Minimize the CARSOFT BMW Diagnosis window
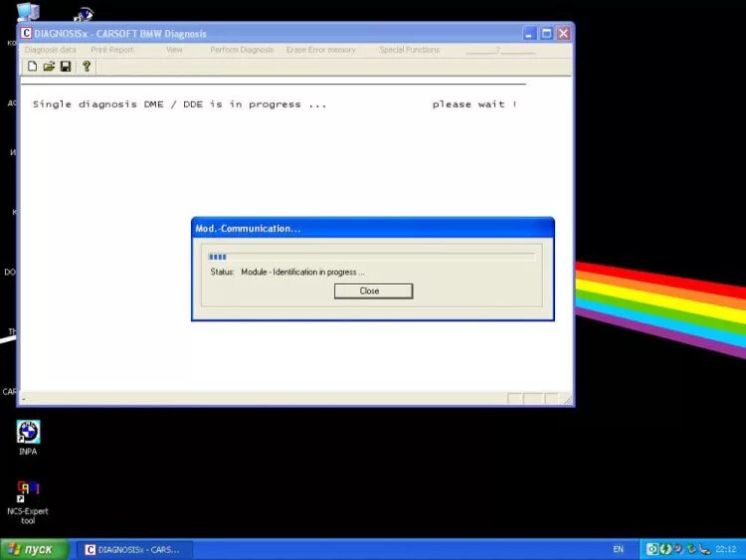The image size is (746, 560). (x=529, y=33)
